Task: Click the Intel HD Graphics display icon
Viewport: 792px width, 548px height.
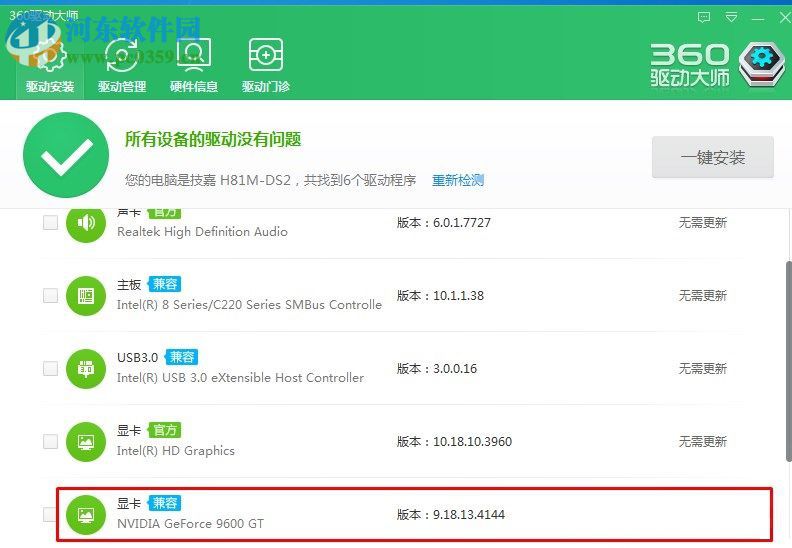Action: click(x=86, y=442)
